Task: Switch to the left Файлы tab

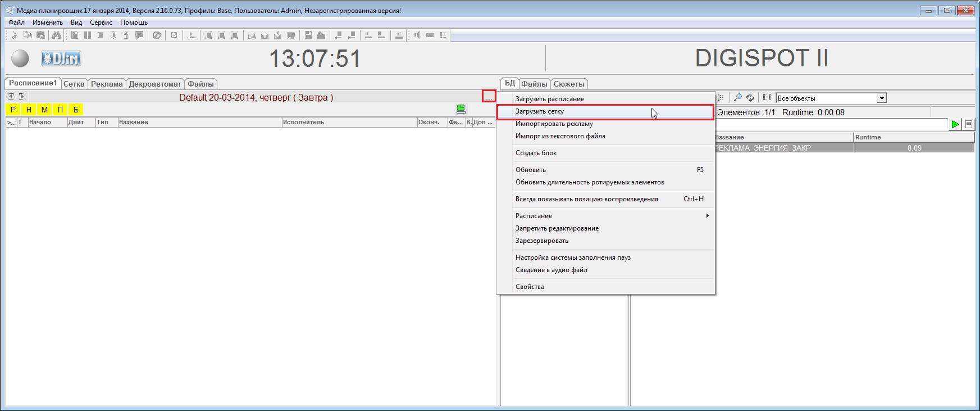Action: point(200,84)
